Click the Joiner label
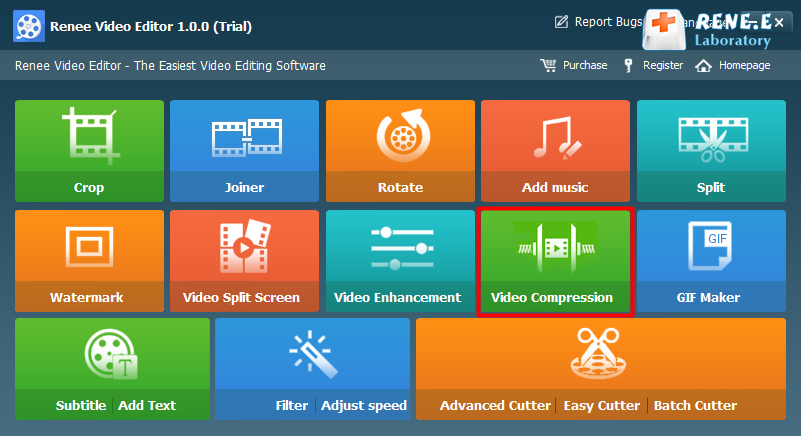This screenshot has width=801, height=436. tap(245, 188)
